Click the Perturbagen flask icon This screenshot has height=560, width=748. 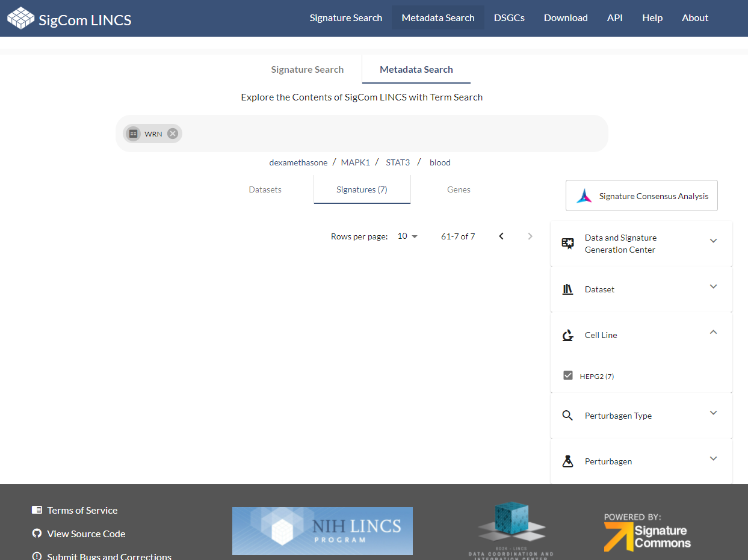[x=568, y=461]
